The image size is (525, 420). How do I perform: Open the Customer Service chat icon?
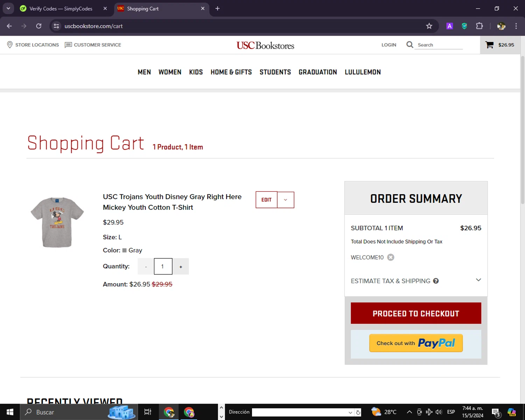[68, 45]
